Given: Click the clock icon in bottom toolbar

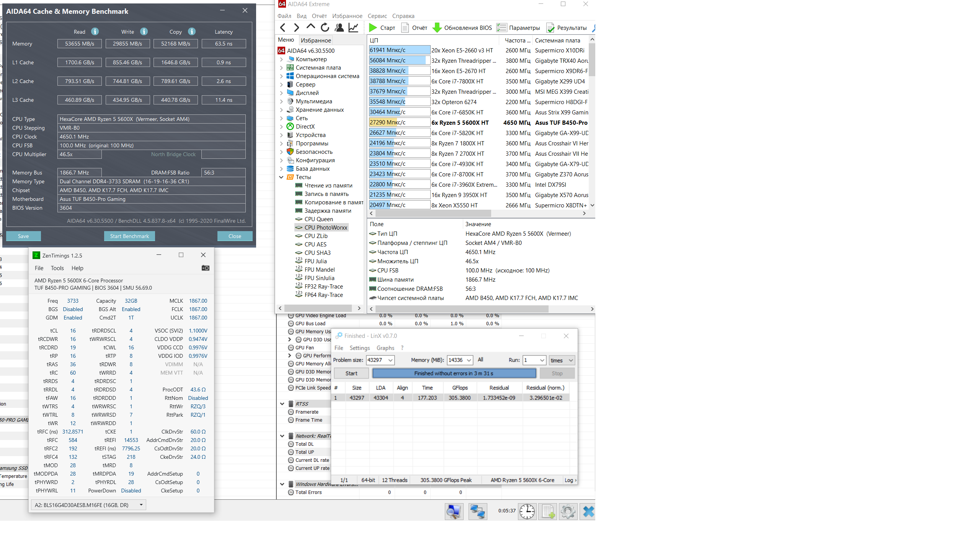Looking at the screenshot, I should coord(527,511).
